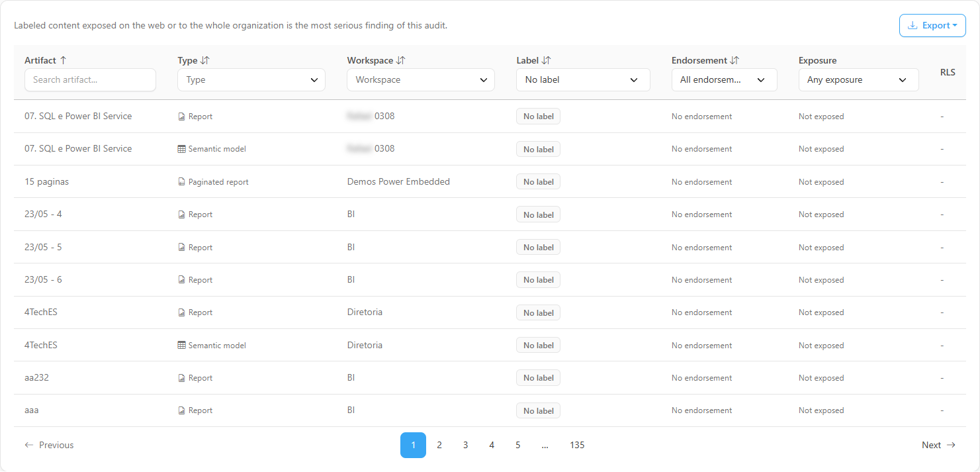Click the Exposure column header
Image resolution: width=980 pixels, height=472 pixels.
pos(817,60)
